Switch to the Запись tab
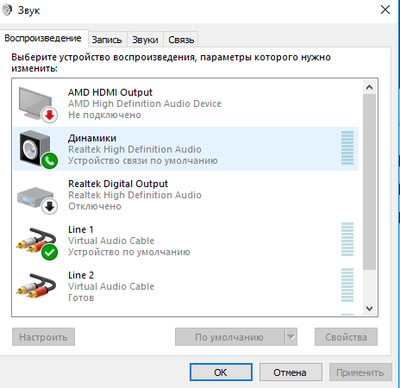 pyautogui.click(x=107, y=40)
